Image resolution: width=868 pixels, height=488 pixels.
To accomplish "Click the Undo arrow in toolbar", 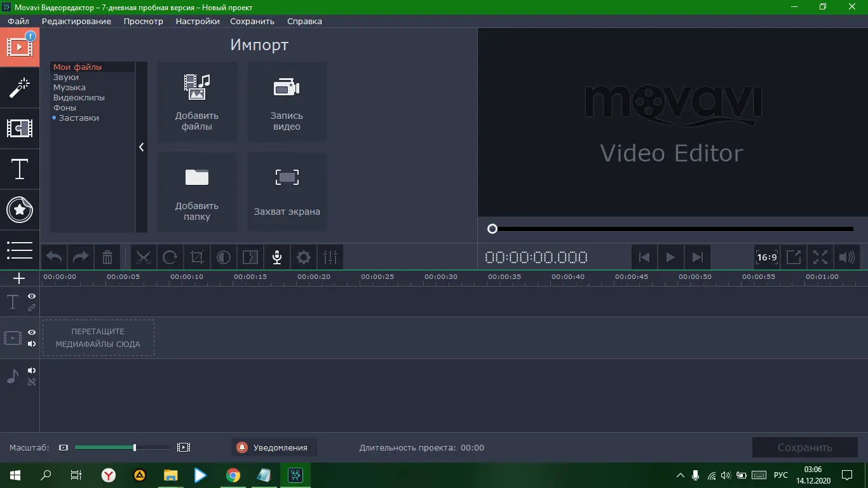I will (x=54, y=257).
